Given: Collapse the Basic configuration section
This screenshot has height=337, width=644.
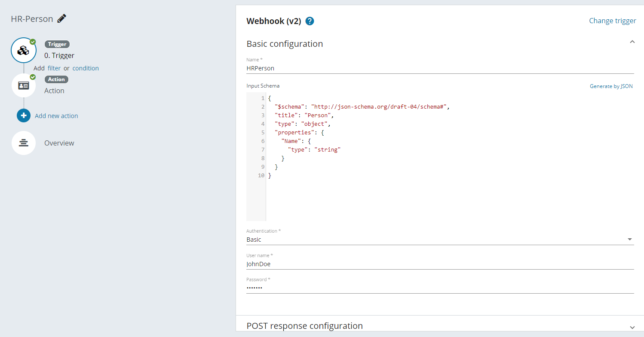Looking at the screenshot, I should pos(632,42).
